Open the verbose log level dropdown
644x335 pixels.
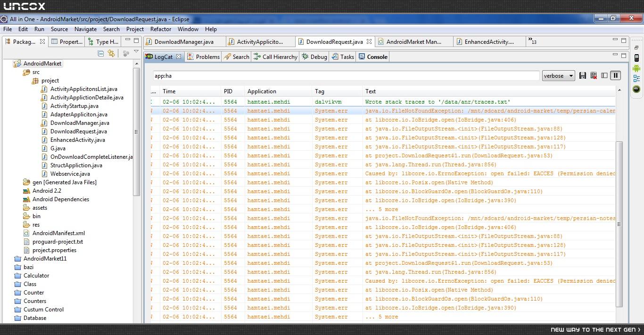point(558,75)
